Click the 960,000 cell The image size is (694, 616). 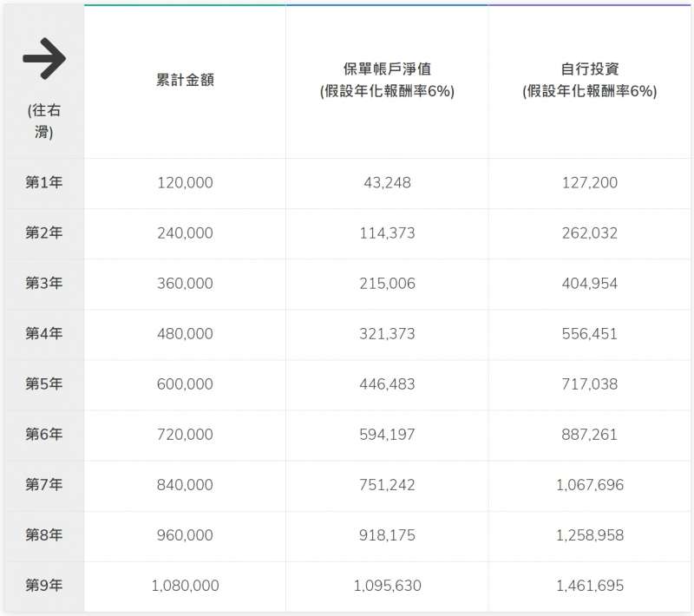pos(185,536)
